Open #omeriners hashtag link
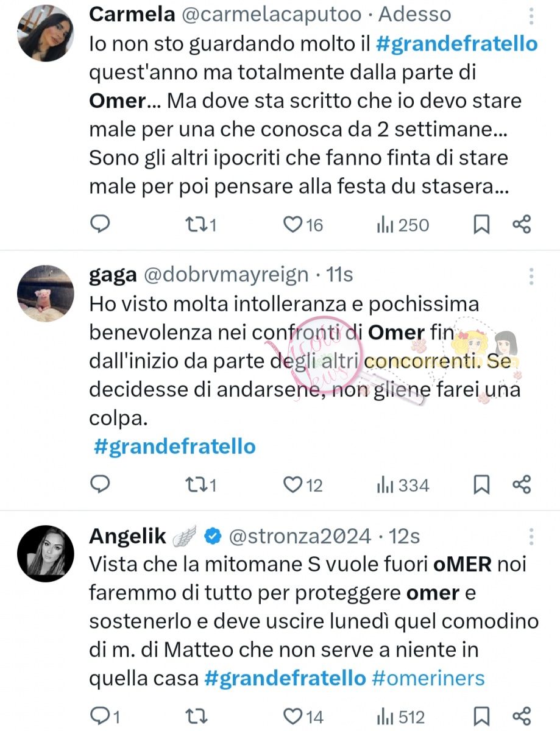 click(x=428, y=678)
